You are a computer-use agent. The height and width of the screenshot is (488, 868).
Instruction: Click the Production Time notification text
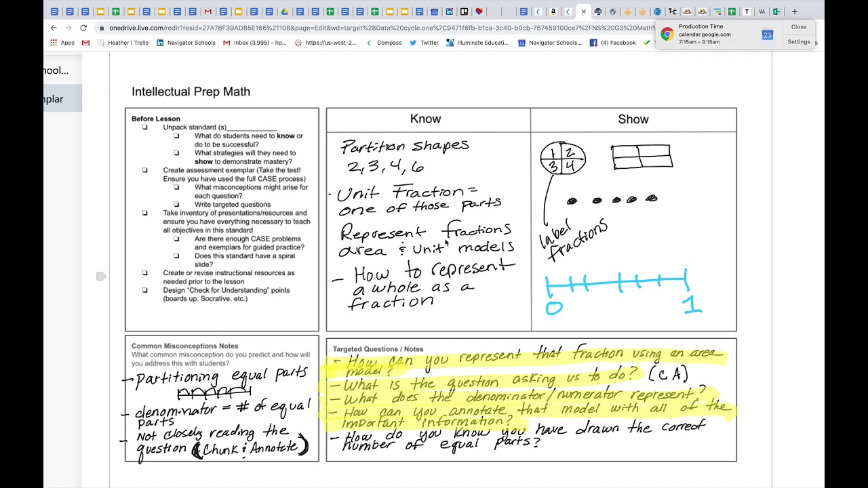[x=701, y=26]
